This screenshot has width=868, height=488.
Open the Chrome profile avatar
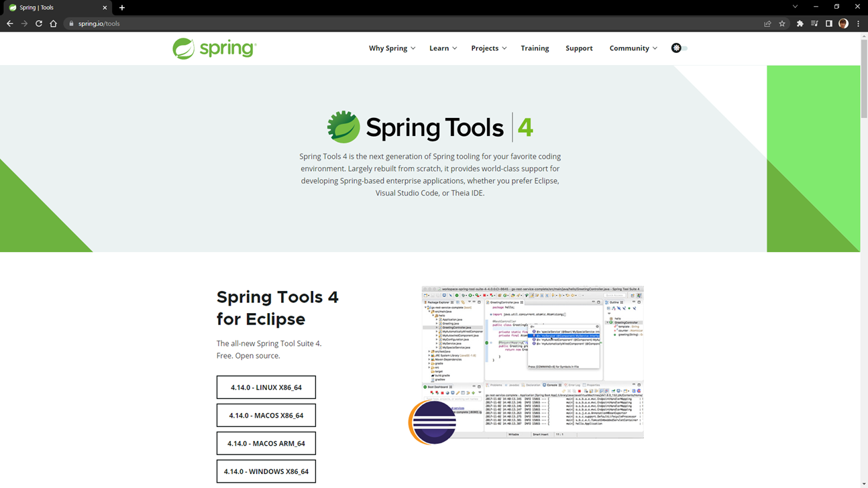point(844,23)
